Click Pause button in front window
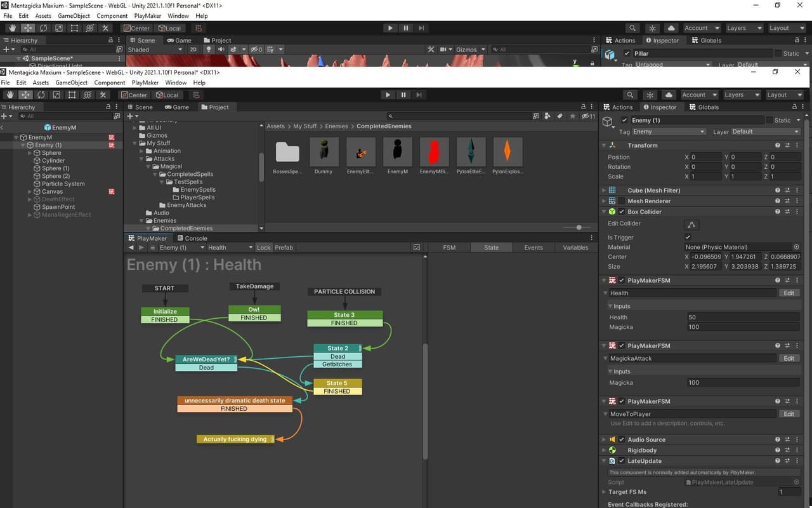Image resolution: width=812 pixels, height=508 pixels. [403, 95]
